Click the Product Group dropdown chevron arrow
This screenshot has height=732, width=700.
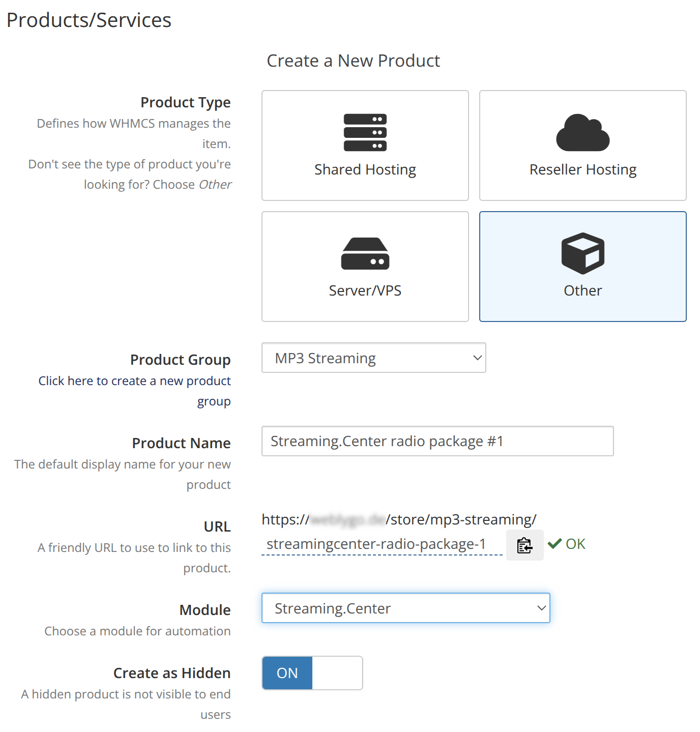click(x=477, y=358)
